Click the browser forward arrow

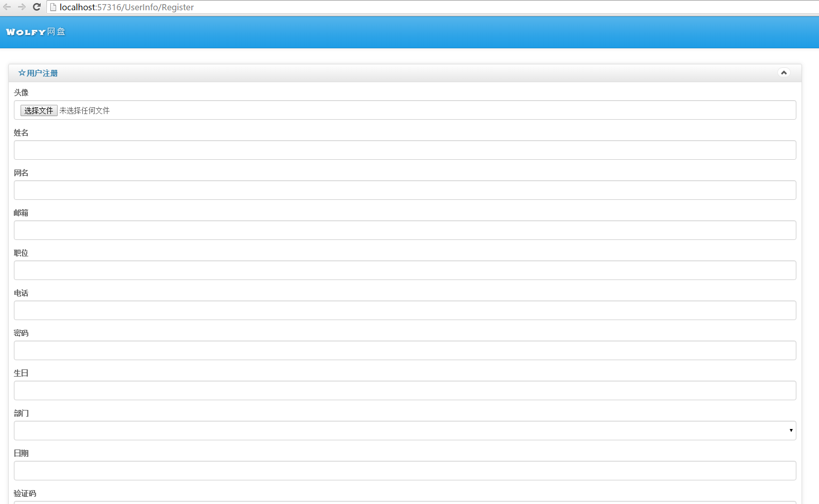pyautogui.click(x=22, y=7)
